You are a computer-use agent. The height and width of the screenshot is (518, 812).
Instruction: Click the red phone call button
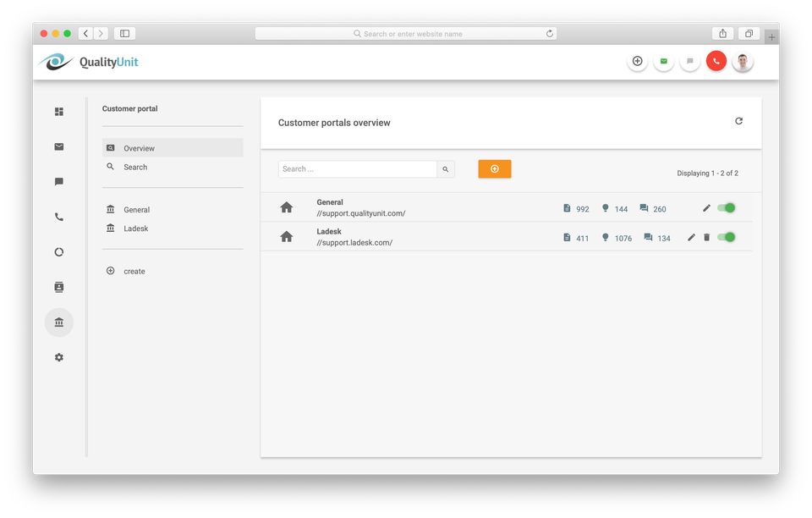(x=716, y=62)
